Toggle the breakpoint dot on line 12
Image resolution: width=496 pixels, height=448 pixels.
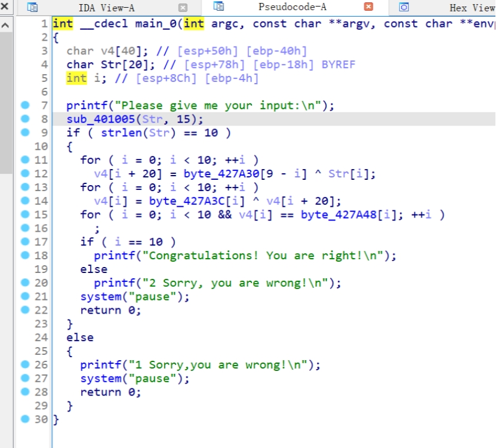pos(25,173)
